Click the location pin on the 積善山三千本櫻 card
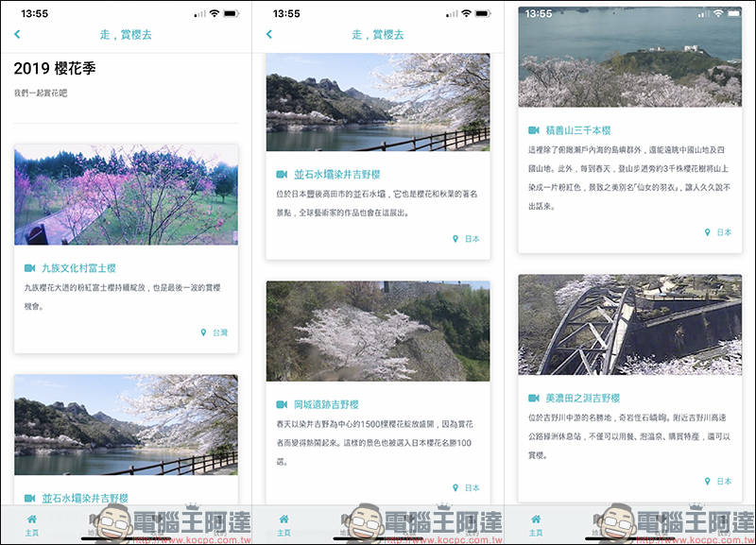Viewport: 756px width, 545px height. click(708, 232)
